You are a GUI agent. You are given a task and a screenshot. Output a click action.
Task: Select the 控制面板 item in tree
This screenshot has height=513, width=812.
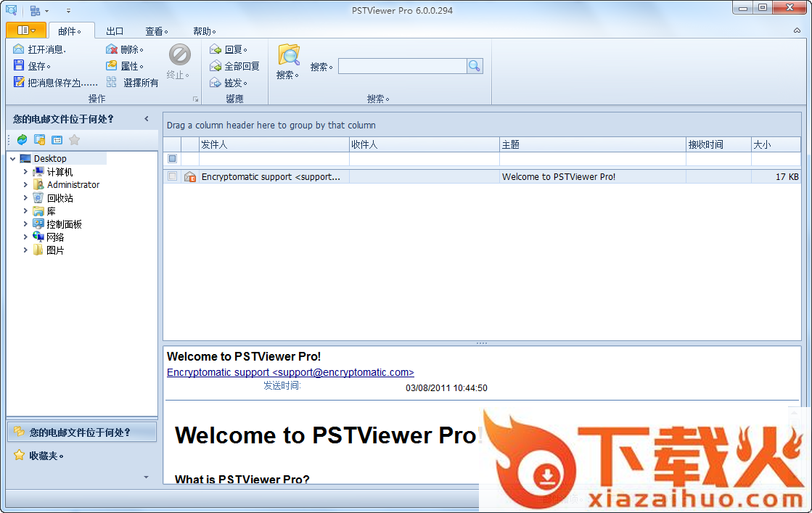click(x=64, y=224)
